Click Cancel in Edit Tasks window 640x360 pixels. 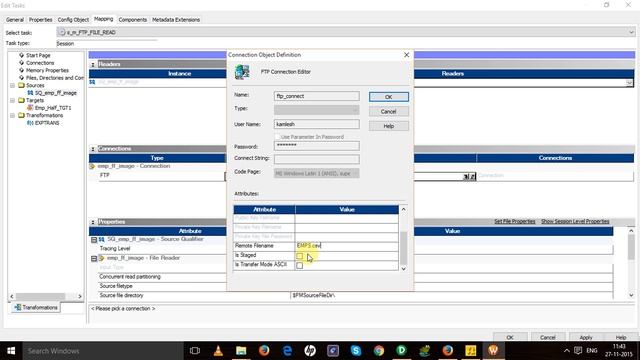[x=548, y=337]
